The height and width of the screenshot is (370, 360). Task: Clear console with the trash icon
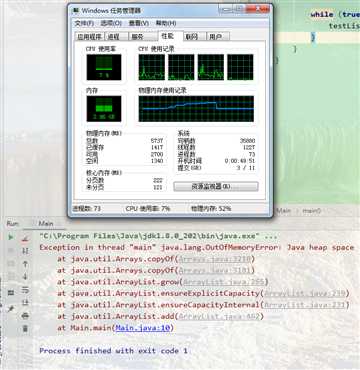25,328
